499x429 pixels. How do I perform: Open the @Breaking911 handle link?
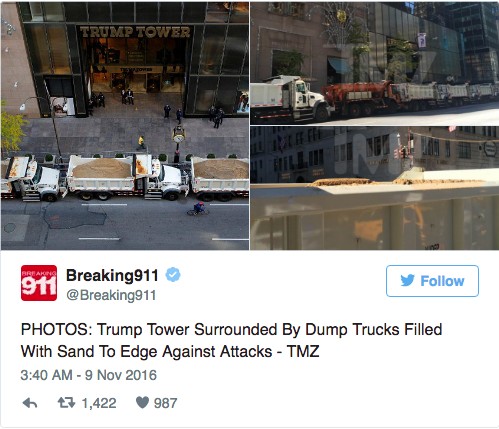111,295
